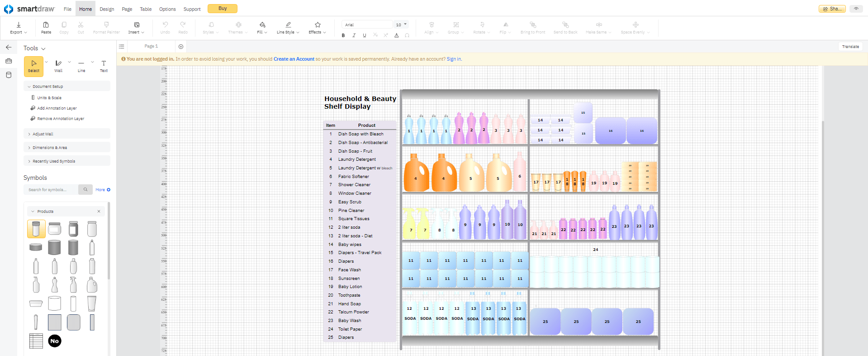Viewport: 868px width, 356px height.
Task: Click the Create an Account link
Action: point(294,59)
